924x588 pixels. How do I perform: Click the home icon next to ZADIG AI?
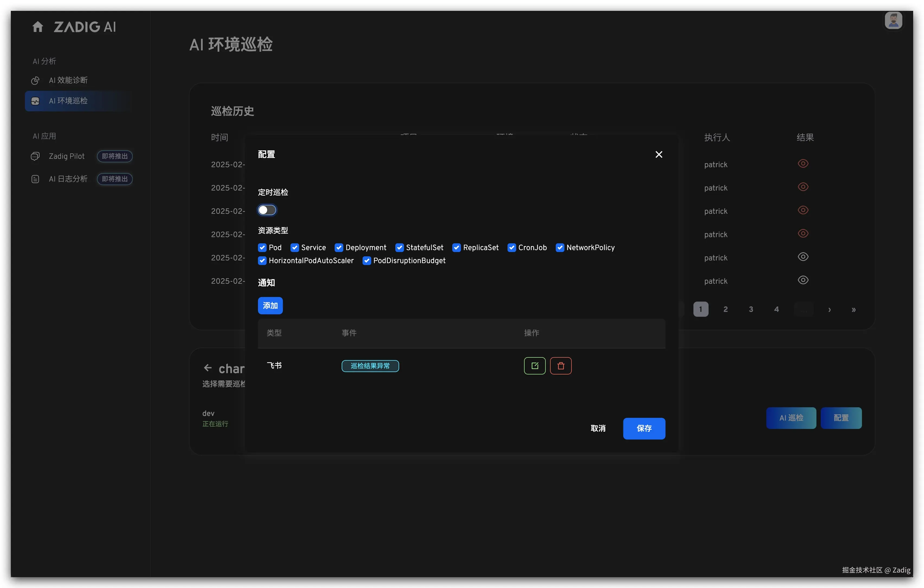click(x=38, y=27)
